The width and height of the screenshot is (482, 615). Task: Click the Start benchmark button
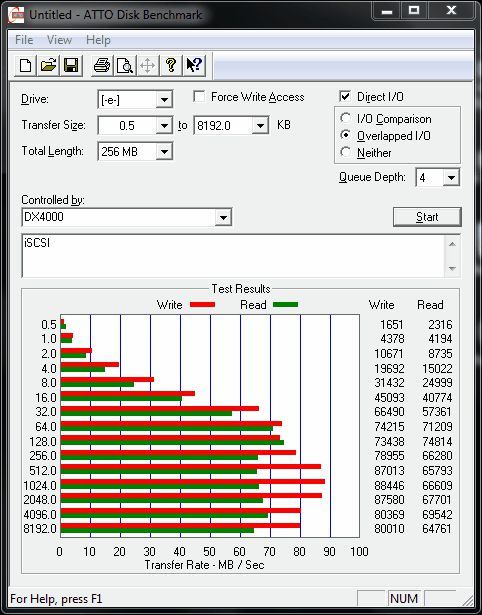pos(427,217)
